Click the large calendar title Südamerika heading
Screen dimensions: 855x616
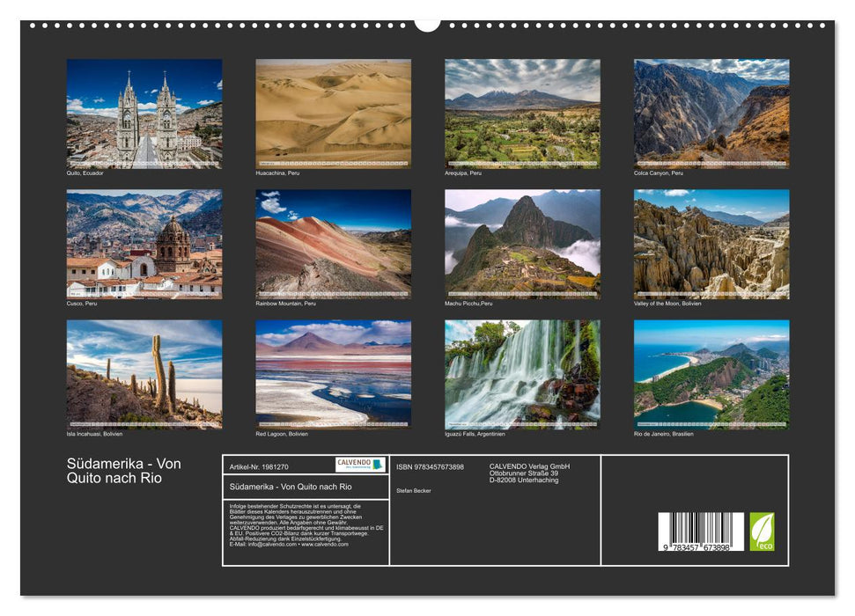[x=123, y=471]
